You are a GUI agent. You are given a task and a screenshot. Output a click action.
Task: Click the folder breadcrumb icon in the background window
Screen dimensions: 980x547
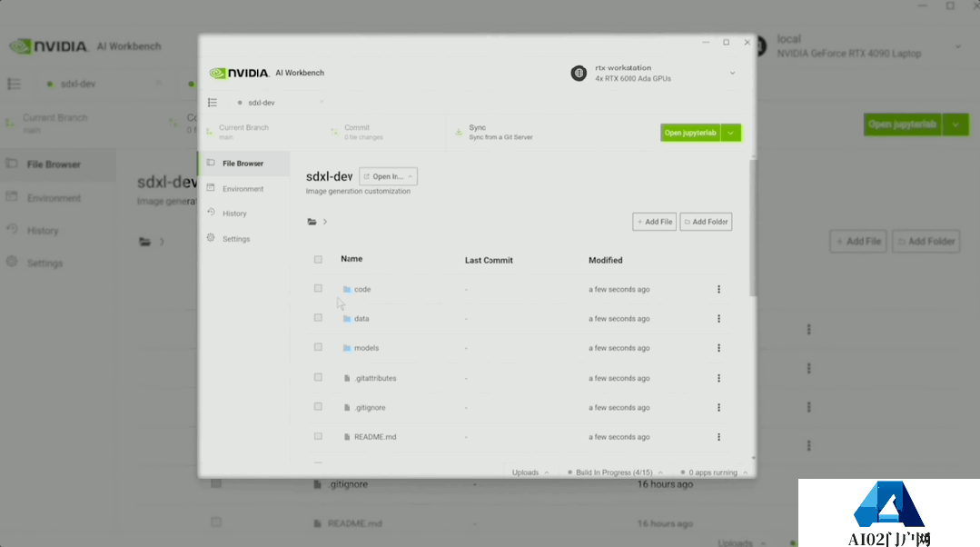(145, 242)
